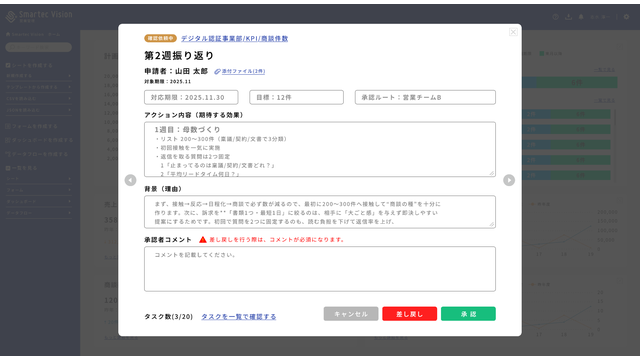Open 添付ファイル(2件) attachments link
The width and height of the screenshot is (640, 360).
[243, 71]
